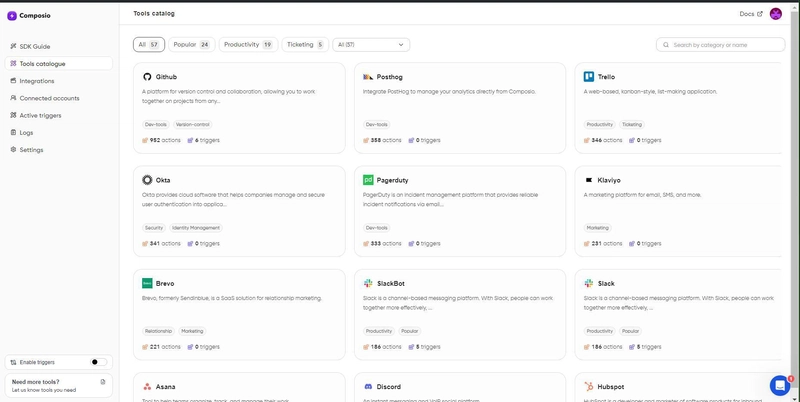Click the Posthog logo icon
The image size is (800, 402).
point(368,77)
